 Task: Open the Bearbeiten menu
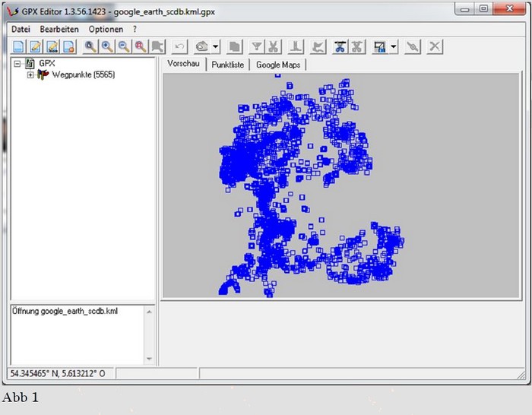[x=59, y=29]
